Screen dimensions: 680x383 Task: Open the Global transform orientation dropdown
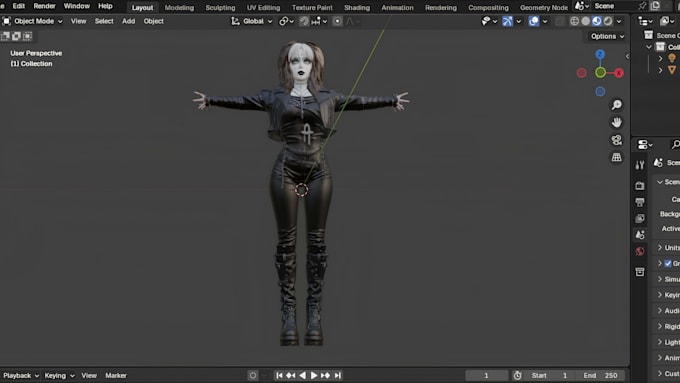point(252,21)
